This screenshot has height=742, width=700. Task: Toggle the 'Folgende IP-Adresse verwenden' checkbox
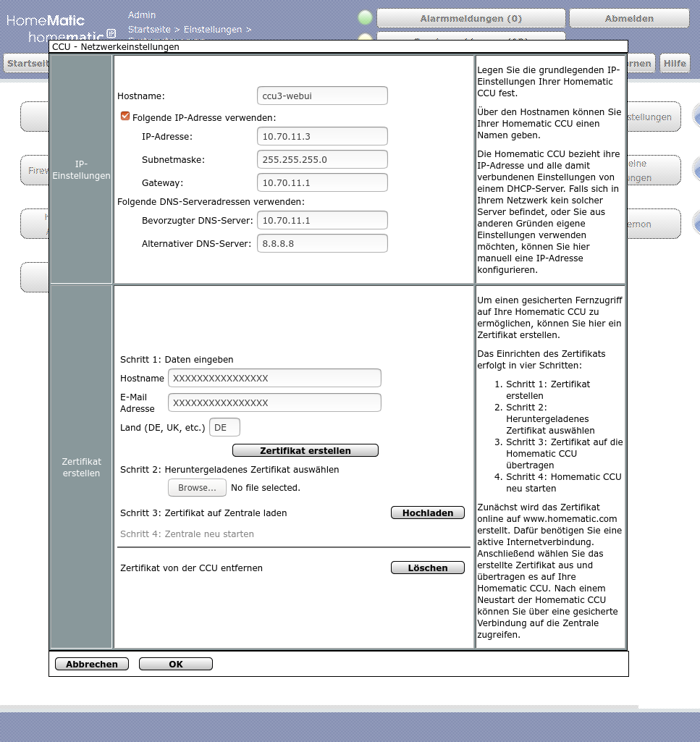click(125, 117)
